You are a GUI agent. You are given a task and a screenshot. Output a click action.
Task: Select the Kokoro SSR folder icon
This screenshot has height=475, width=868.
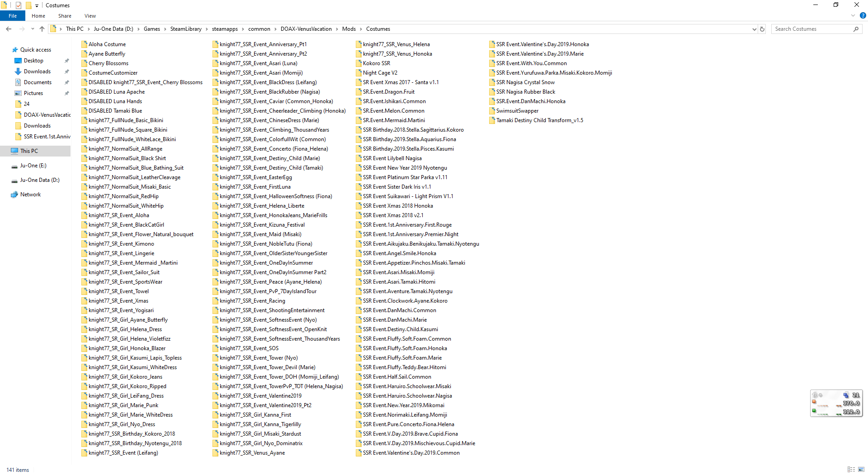359,63
